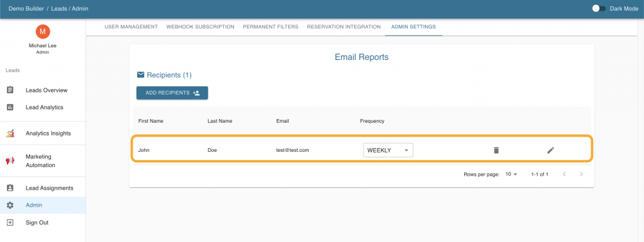Open the Reservation Integration tab
644x242 pixels.
pos(344,26)
